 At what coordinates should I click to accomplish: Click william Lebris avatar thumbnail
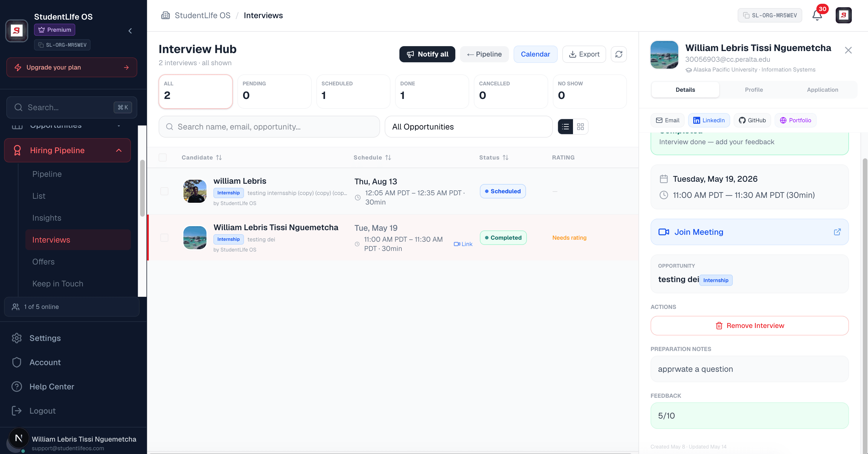pos(195,191)
